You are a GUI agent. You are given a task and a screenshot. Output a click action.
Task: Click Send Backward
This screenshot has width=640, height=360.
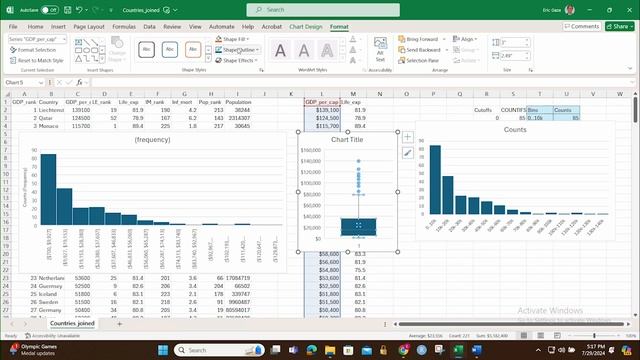tap(420, 50)
